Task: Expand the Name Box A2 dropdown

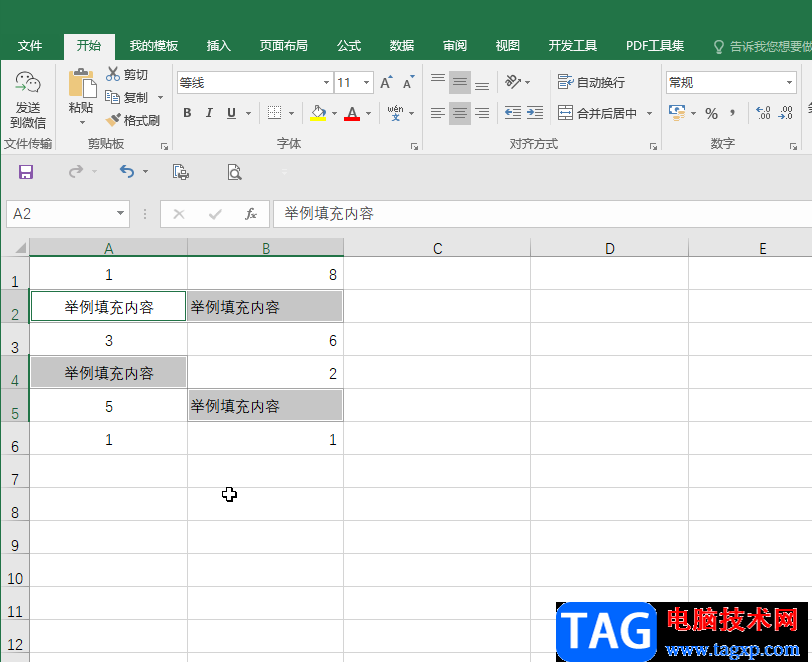Action: [120, 213]
